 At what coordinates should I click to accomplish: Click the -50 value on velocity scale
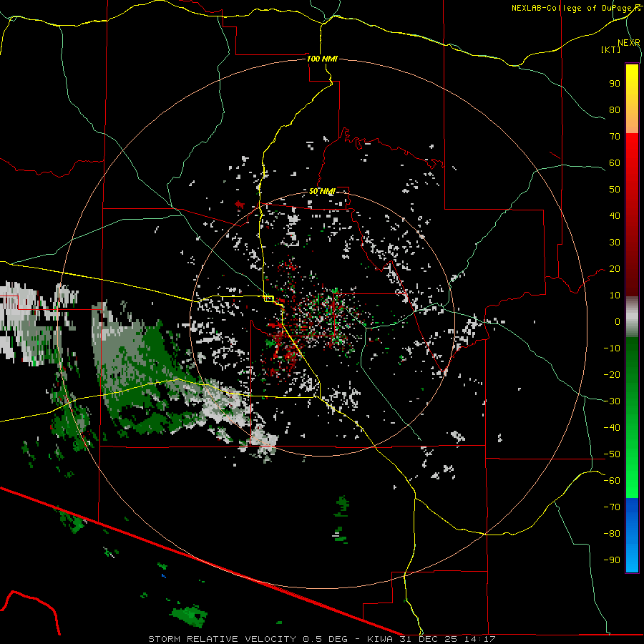click(x=612, y=454)
